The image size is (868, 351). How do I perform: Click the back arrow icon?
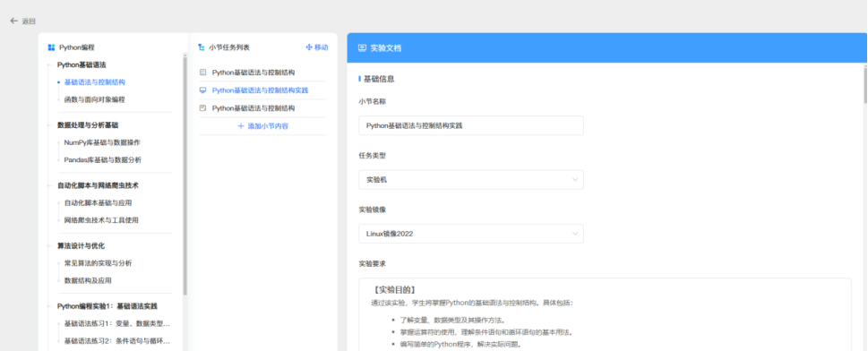(13, 21)
